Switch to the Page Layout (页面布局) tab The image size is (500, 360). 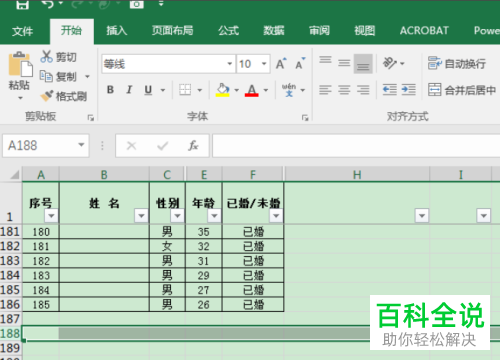(172, 31)
